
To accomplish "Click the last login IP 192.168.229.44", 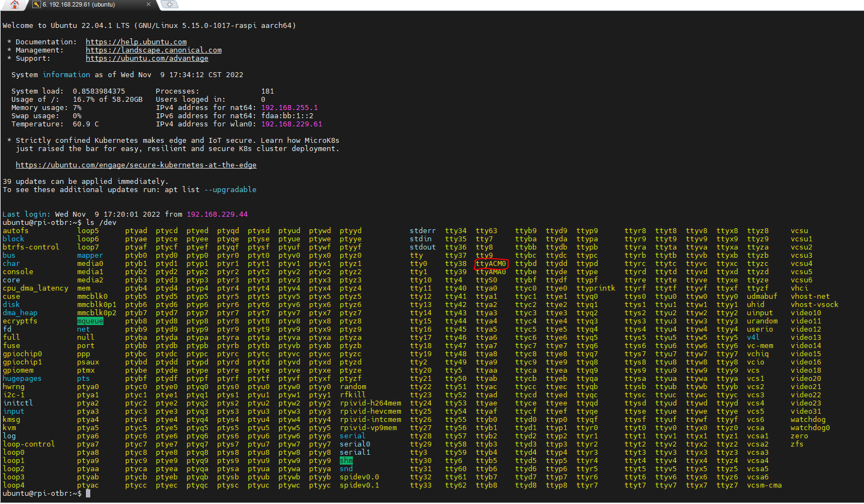I will (x=217, y=215).
